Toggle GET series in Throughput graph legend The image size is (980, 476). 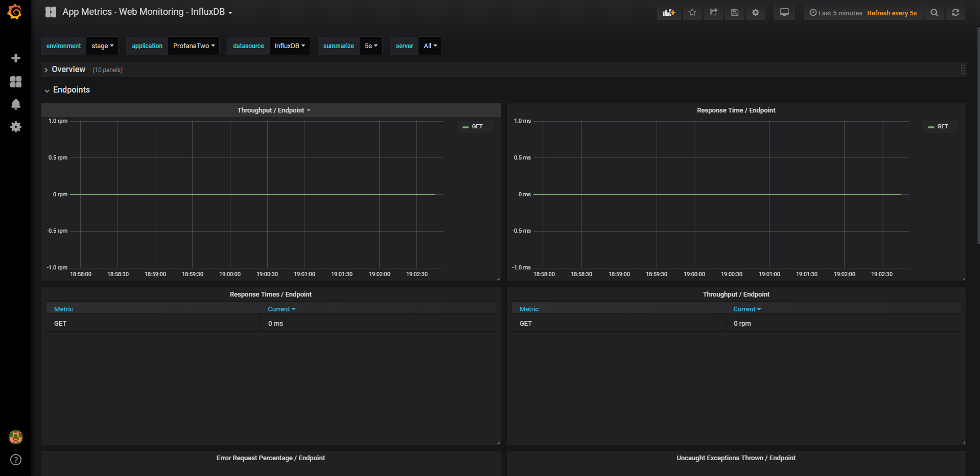[477, 127]
